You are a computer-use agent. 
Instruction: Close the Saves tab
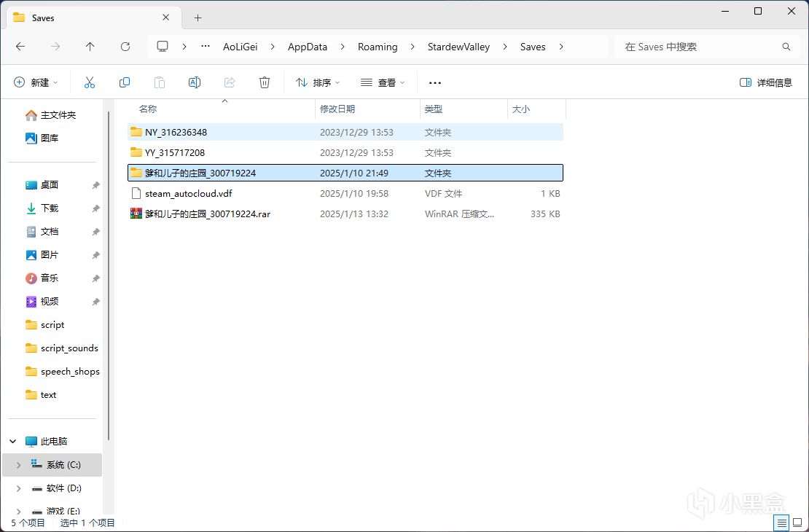[165, 17]
